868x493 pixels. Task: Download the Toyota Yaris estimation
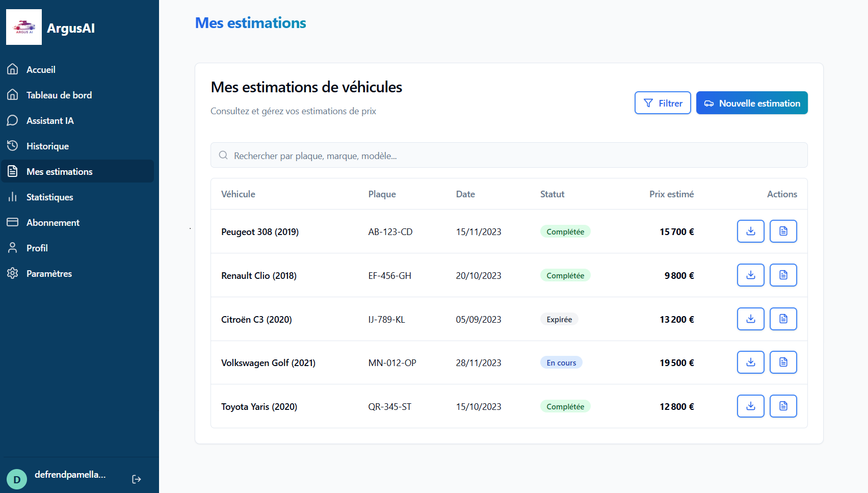(x=751, y=406)
